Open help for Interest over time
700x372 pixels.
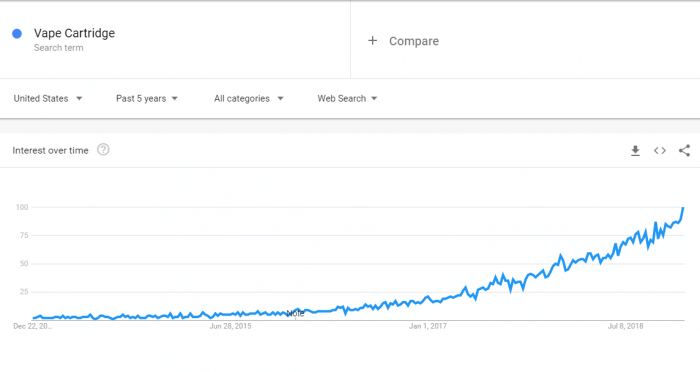point(103,150)
